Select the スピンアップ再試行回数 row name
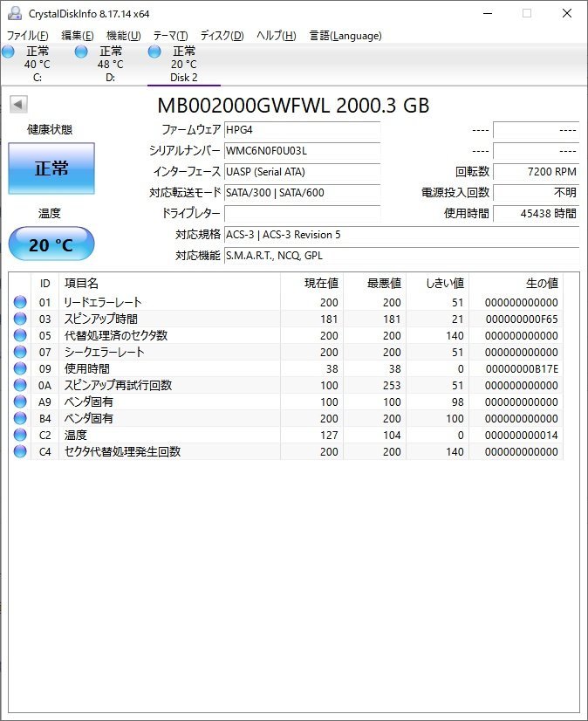 (118, 385)
